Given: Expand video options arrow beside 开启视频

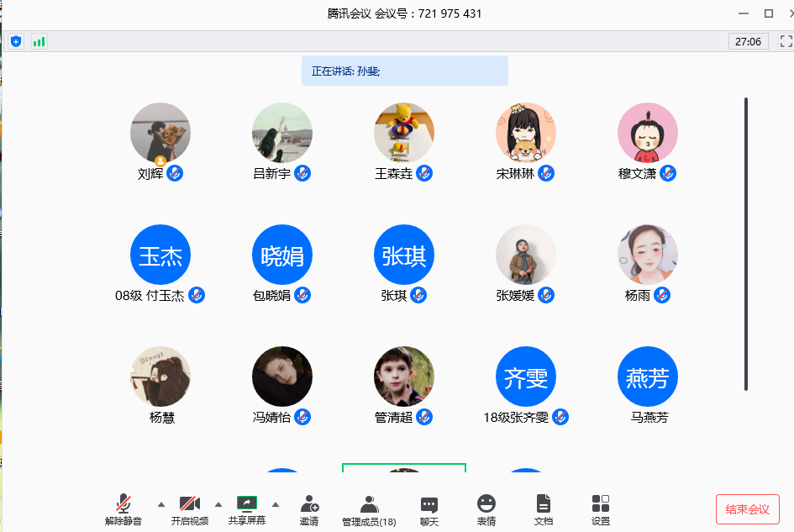Looking at the screenshot, I should pos(218,504).
